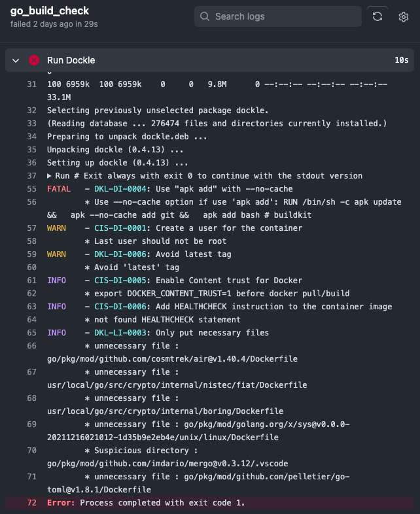420x514 pixels.
Task: Click the FATAL label on line 55
Action: 59,189
